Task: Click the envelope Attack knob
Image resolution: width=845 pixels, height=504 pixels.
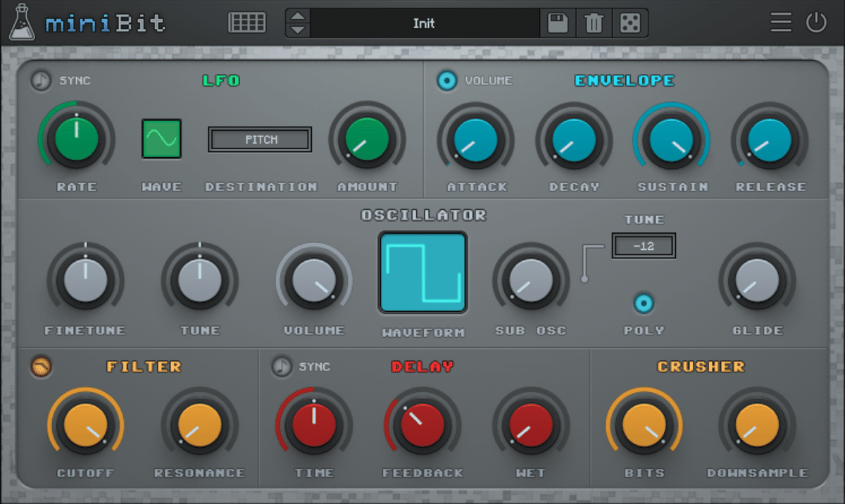Action: pyautogui.click(x=476, y=139)
